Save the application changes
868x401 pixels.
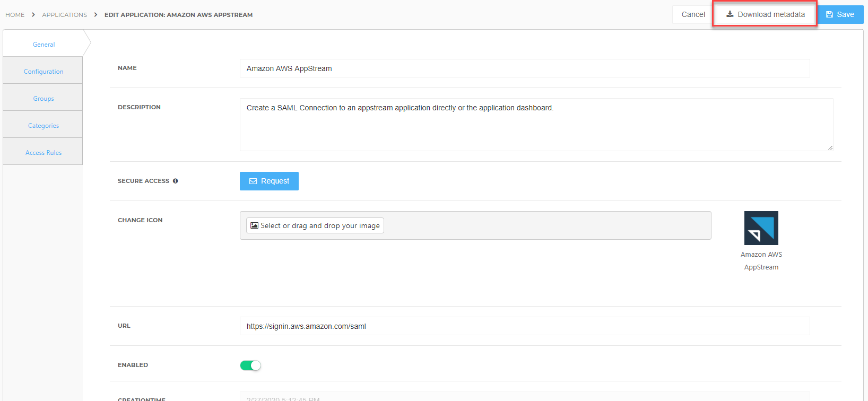(840, 14)
